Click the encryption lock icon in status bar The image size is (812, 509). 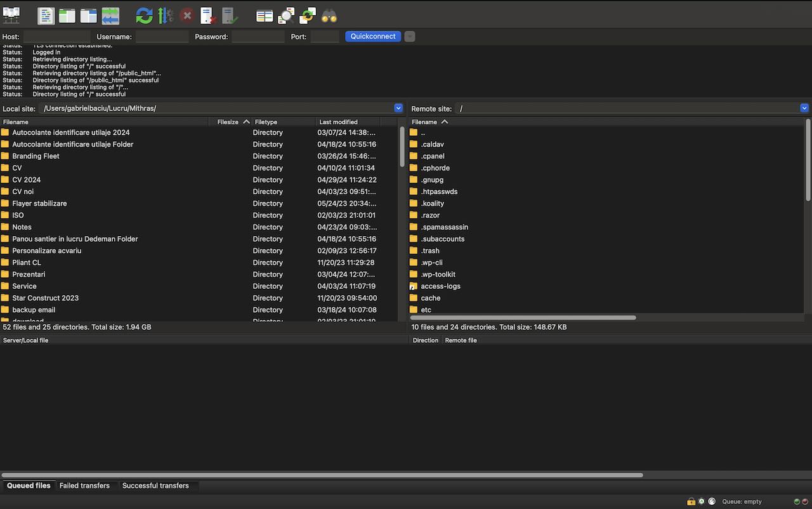click(691, 501)
